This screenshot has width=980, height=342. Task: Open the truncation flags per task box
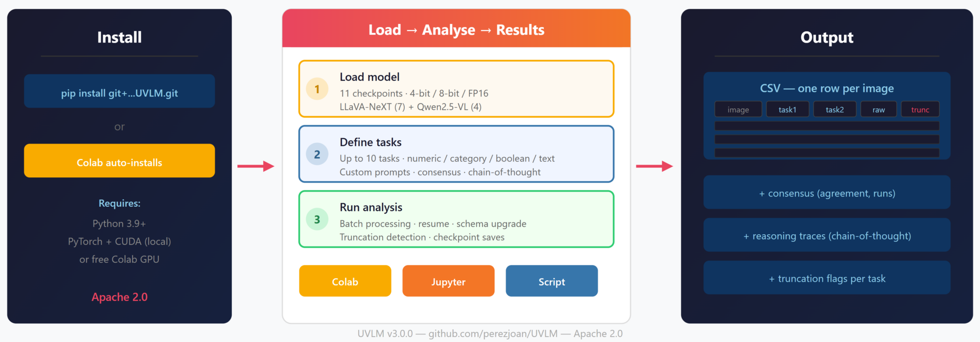pyautogui.click(x=827, y=278)
